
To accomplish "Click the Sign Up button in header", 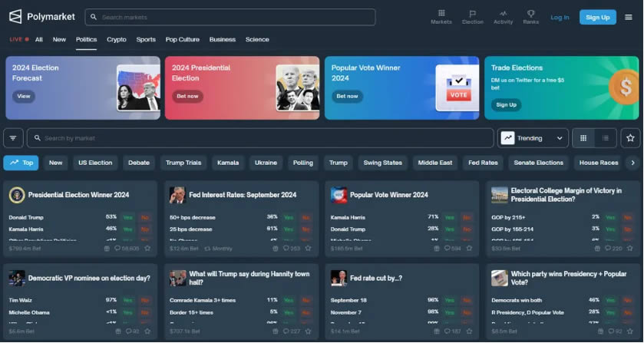I will pyautogui.click(x=597, y=17).
